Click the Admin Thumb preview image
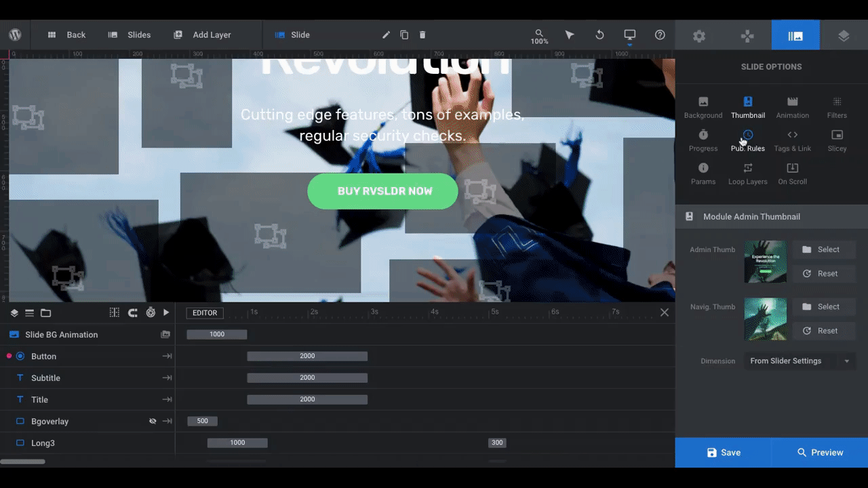 [766, 262]
